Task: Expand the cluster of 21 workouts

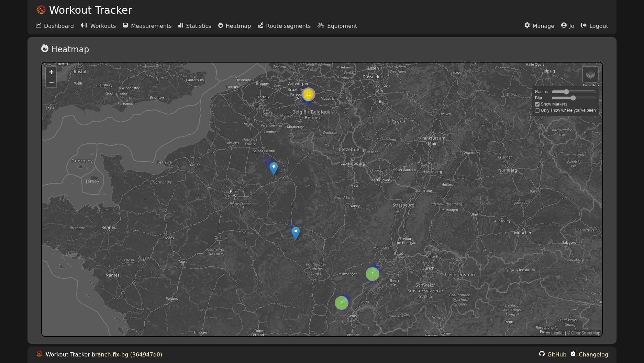Action: (x=308, y=94)
